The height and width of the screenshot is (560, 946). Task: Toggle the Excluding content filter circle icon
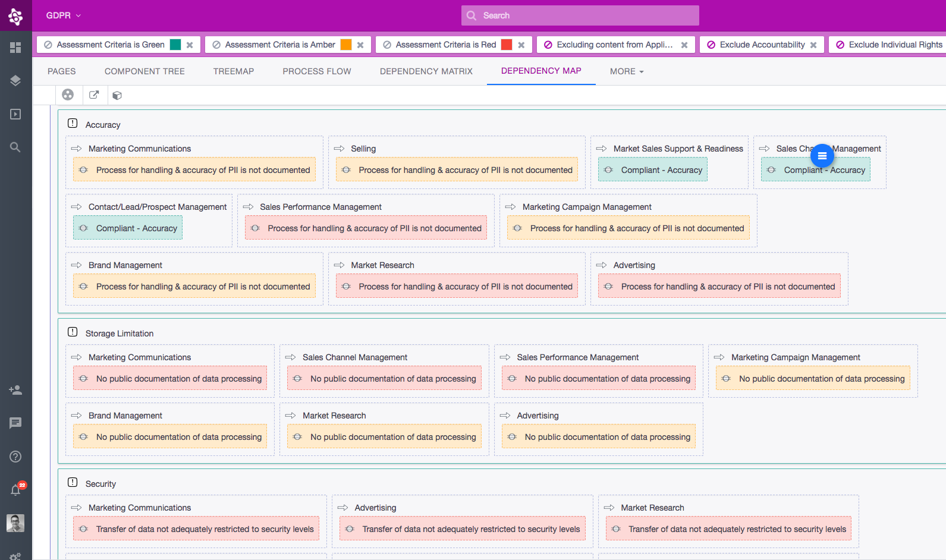pyautogui.click(x=548, y=45)
